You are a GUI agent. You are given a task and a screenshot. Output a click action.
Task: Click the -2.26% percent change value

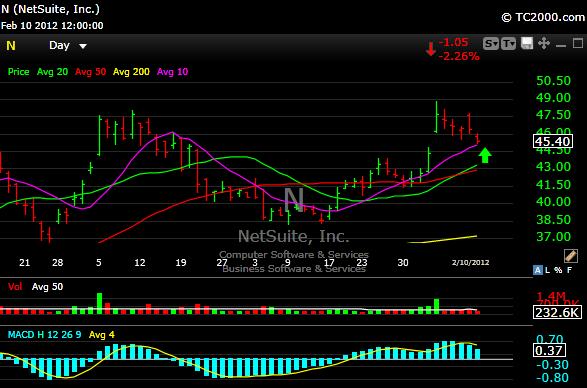tap(459, 56)
